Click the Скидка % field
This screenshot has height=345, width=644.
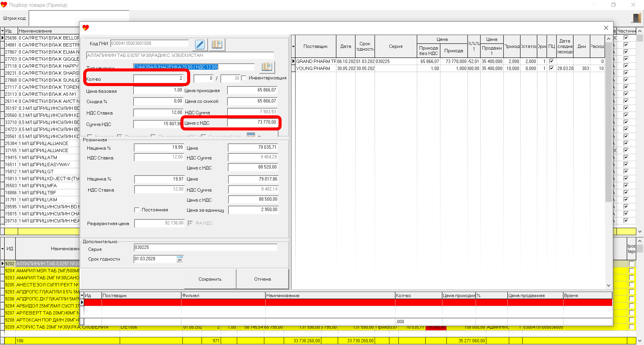(x=159, y=101)
